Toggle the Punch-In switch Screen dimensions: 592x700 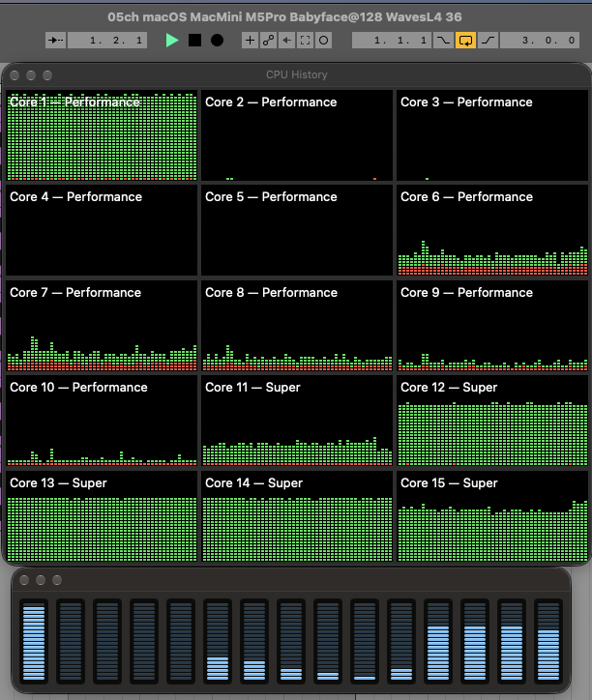point(443,41)
